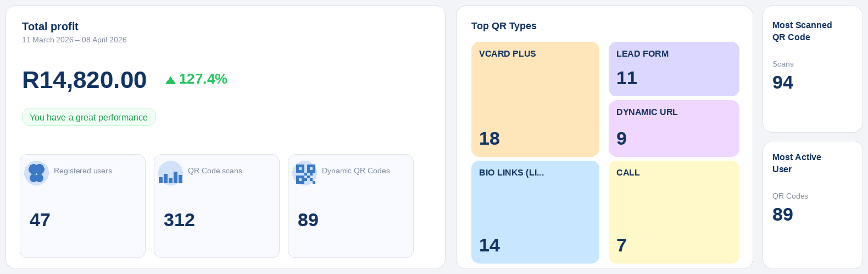Open the Most Active User card
The height and width of the screenshot is (274, 868).
pos(813,205)
